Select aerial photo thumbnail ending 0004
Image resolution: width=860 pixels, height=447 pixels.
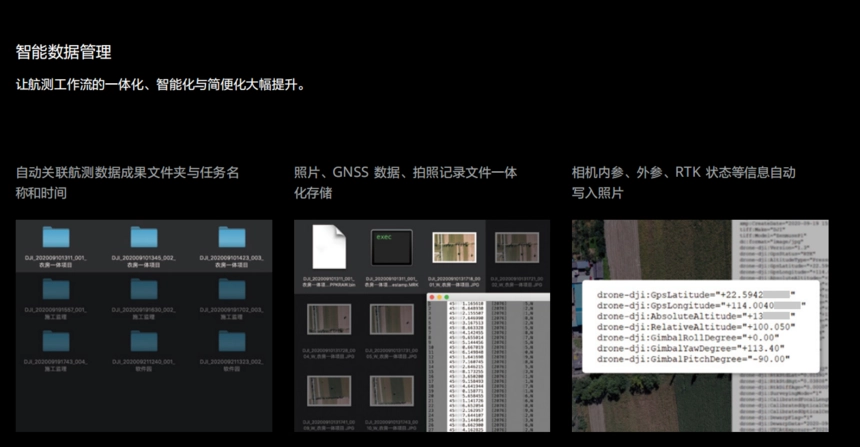coord(329,319)
